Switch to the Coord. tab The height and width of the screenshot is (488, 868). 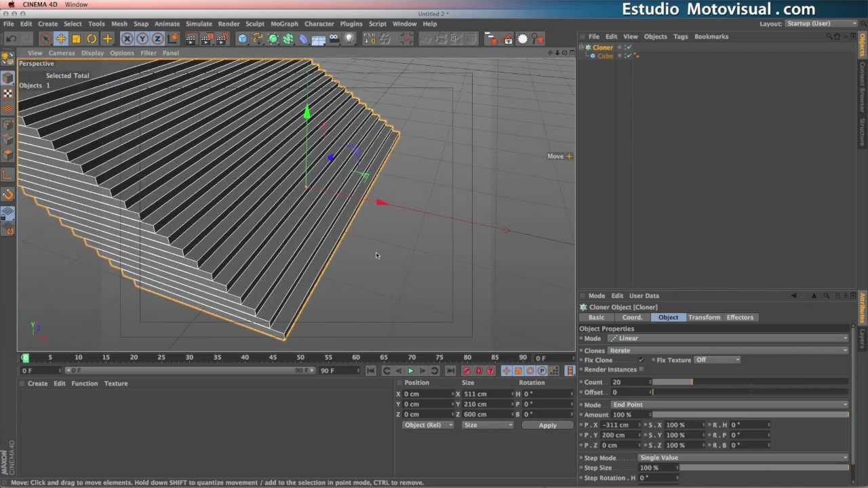coord(632,317)
